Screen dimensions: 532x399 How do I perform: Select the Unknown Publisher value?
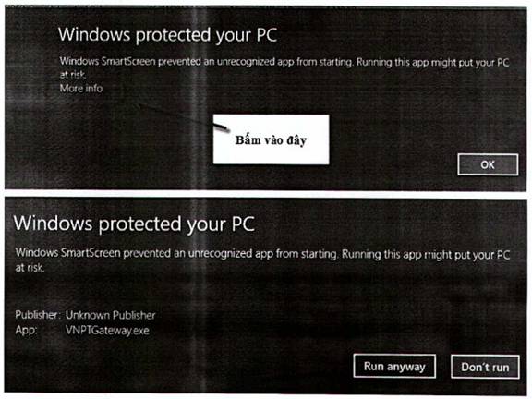(x=111, y=315)
